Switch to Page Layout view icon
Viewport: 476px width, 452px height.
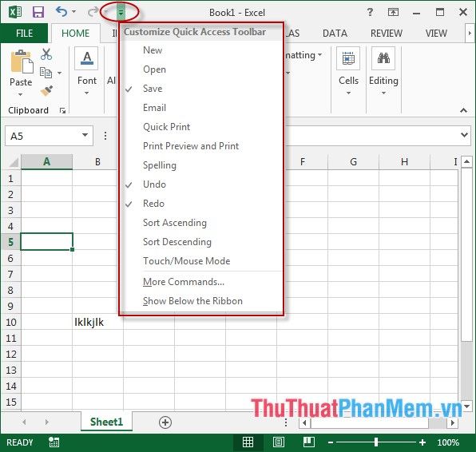click(279, 442)
